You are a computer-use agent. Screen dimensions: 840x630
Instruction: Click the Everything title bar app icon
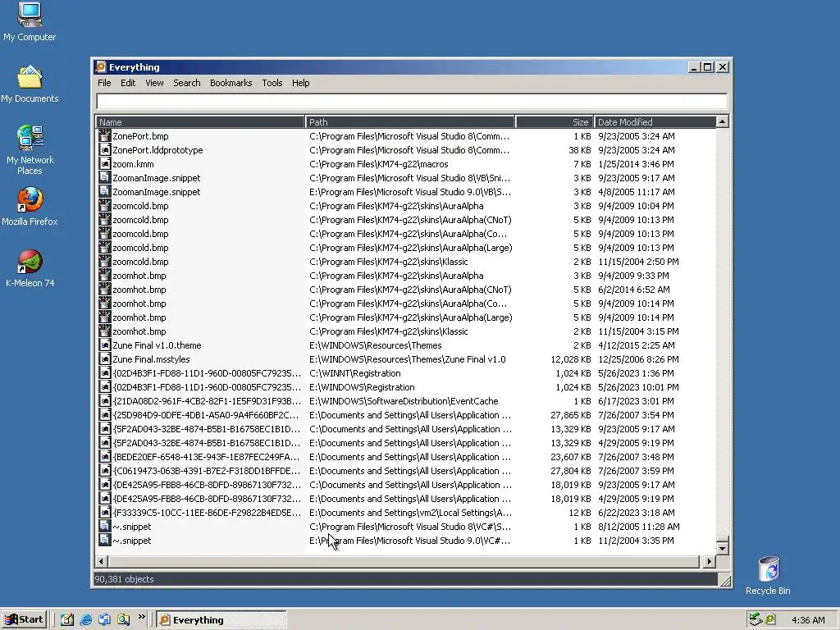click(x=101, y=67)
